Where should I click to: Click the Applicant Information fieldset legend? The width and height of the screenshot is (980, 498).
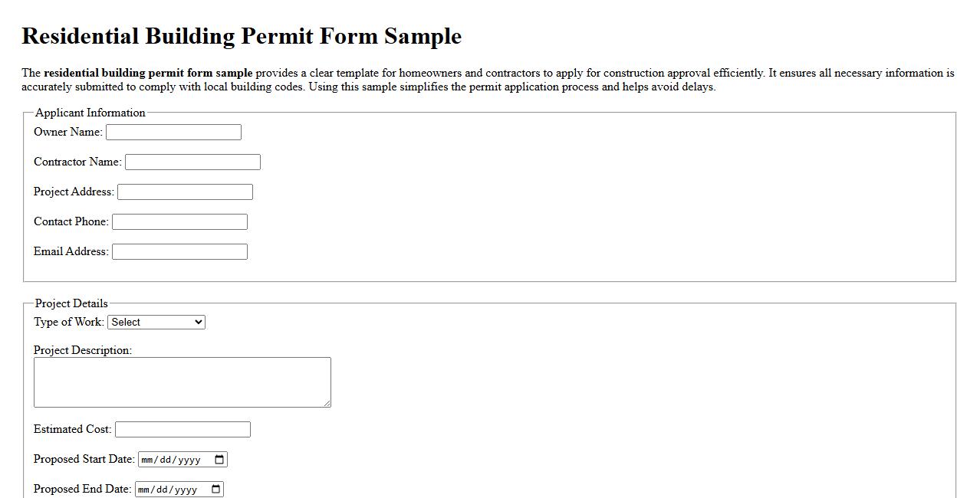(90, 113)
